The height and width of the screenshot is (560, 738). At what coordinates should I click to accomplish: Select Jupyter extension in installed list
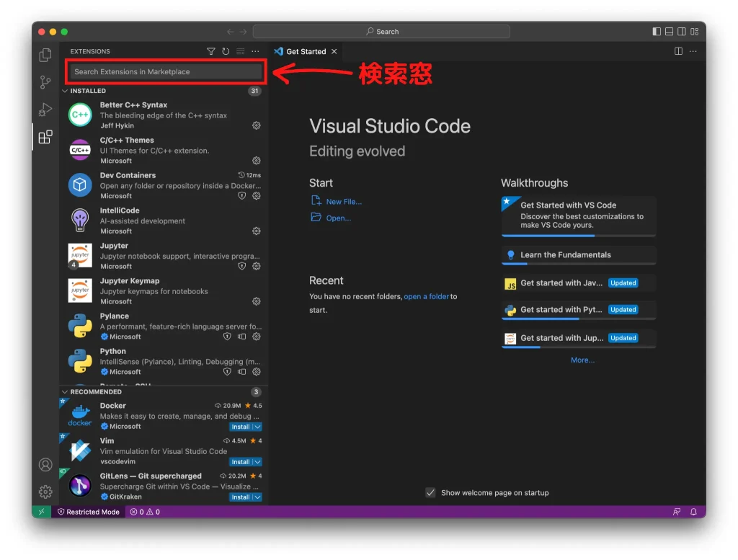coord(164,256)
